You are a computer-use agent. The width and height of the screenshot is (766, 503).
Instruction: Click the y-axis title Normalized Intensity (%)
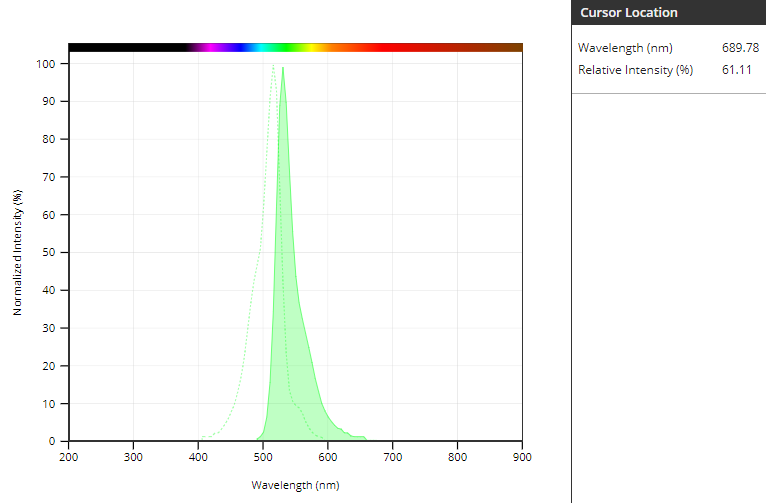[18, 252]
